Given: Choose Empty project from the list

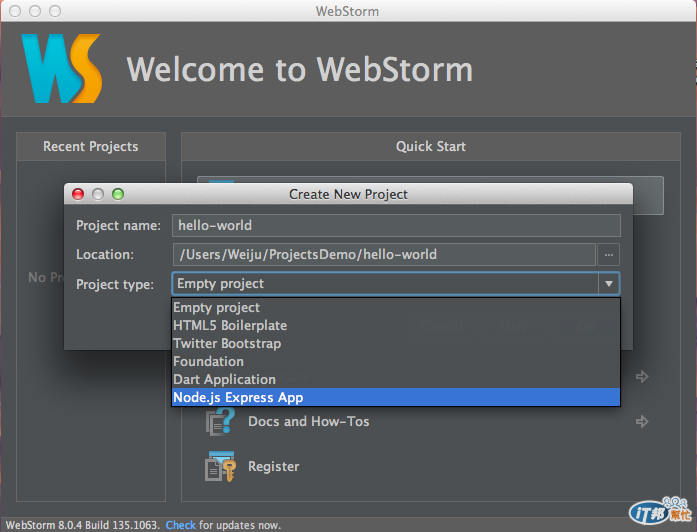Looking at the screenshot, I should (x=396, y=308).
